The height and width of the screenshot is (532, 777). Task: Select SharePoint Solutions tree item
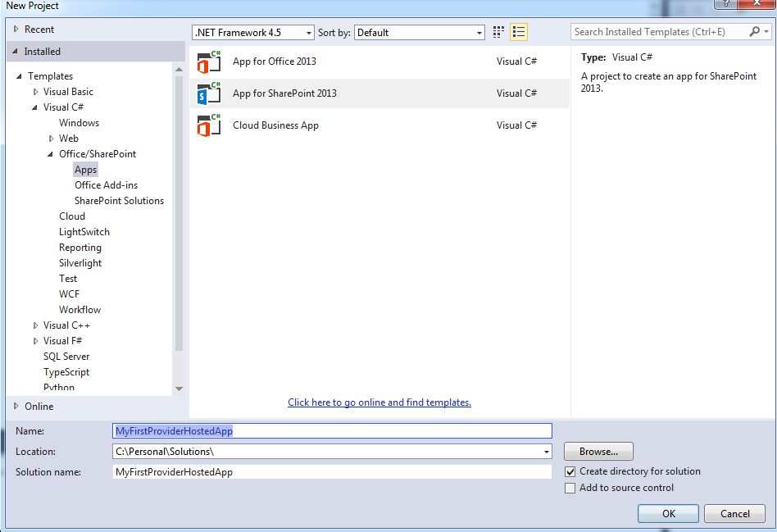[119, 201]
